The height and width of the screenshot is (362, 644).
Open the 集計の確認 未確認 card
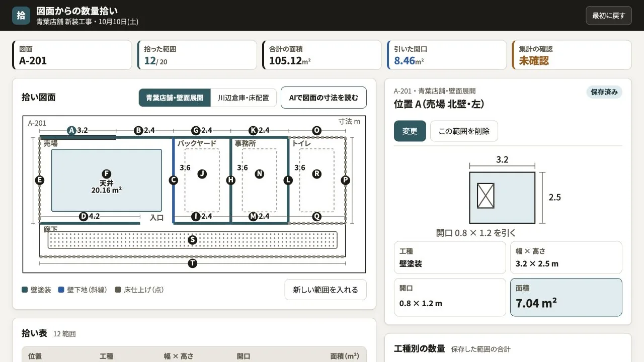(572, 55)
